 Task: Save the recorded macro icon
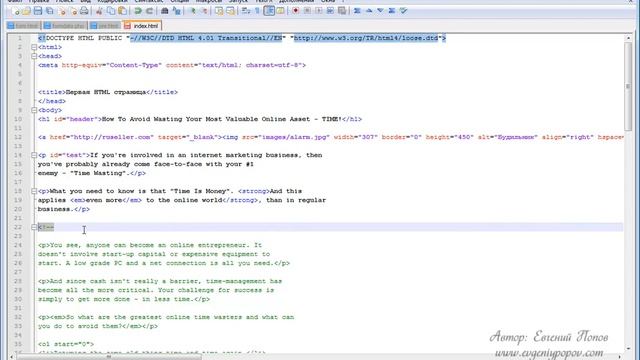[342, 11]
